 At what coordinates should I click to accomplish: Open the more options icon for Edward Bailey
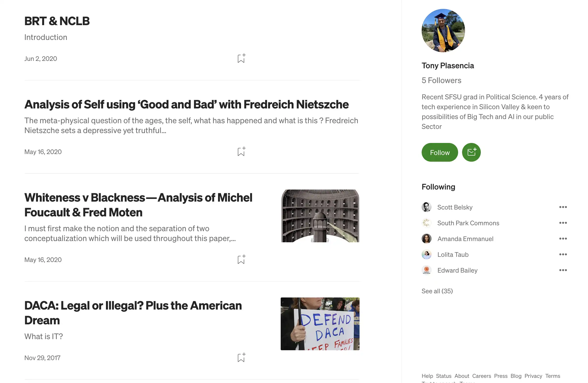[x=563, y=270]
